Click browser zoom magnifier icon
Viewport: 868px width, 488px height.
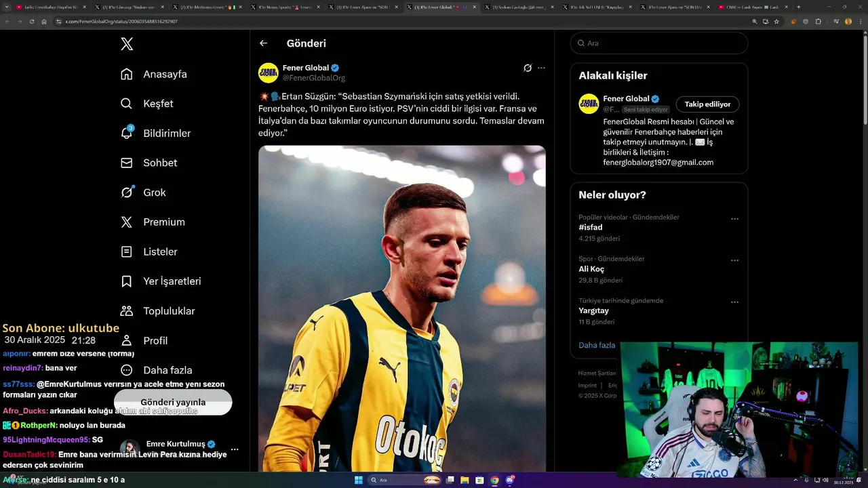tap(755, 22)
